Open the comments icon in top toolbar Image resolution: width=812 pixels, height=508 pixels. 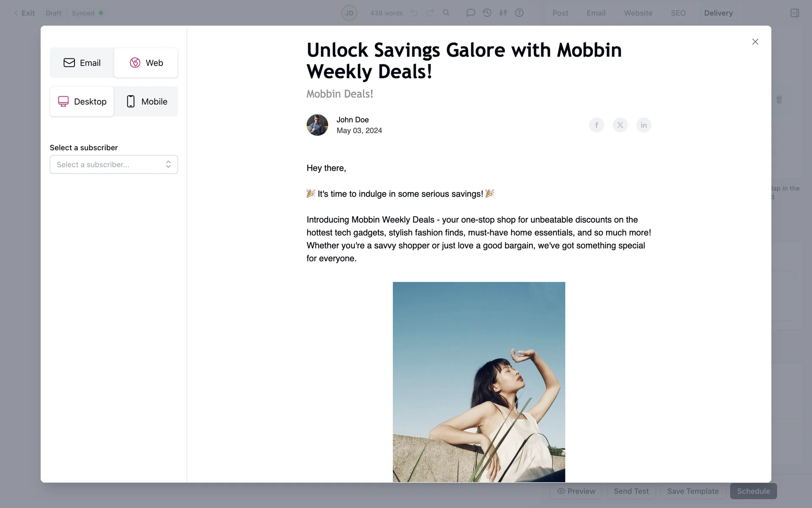pyautogui.click(x=471, y=13)
